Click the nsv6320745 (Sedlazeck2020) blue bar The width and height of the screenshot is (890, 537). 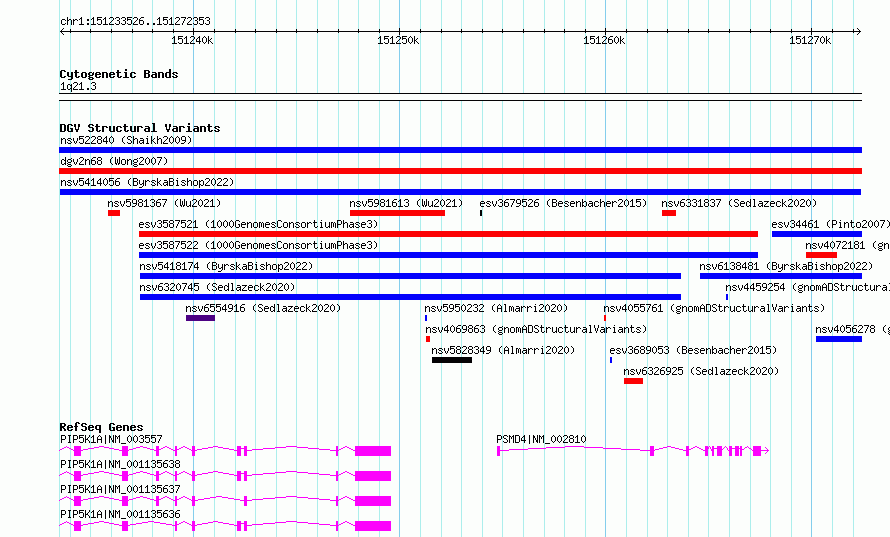point(410,297)
